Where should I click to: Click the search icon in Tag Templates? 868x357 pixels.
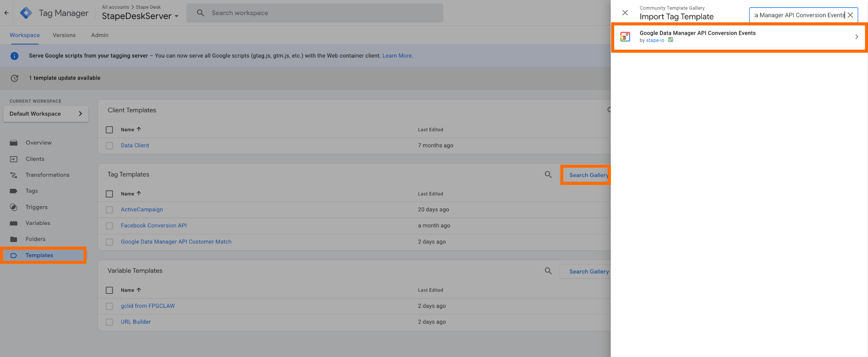(548, 174)
